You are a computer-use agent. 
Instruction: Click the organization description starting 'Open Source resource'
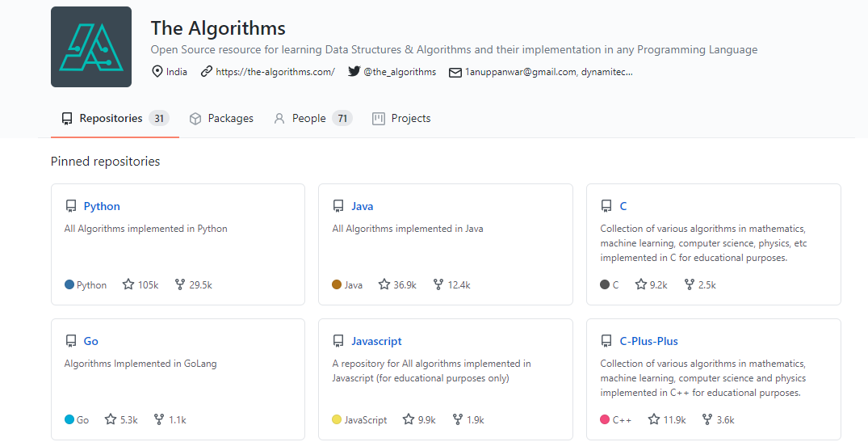tap(454, 50)
